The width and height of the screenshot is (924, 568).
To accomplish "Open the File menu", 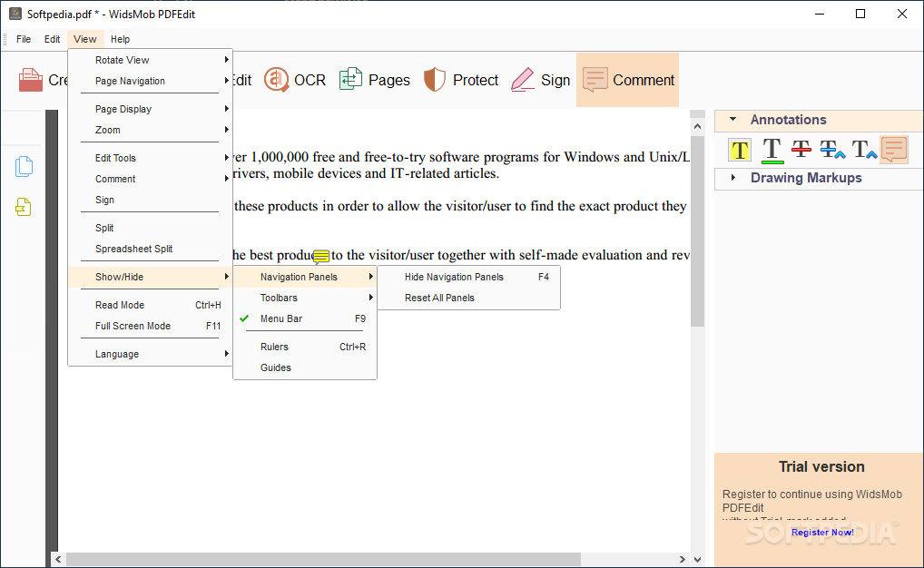I will click(24, 39).
